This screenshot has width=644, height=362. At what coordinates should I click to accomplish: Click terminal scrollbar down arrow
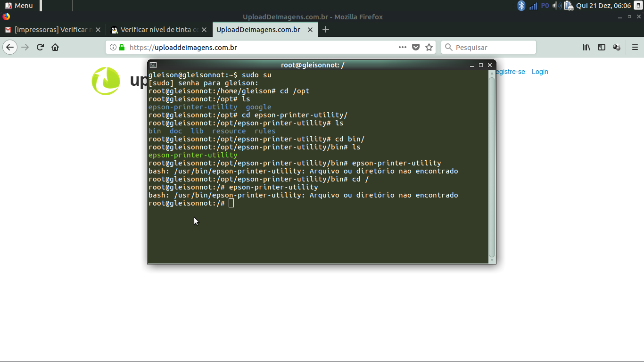492,260
